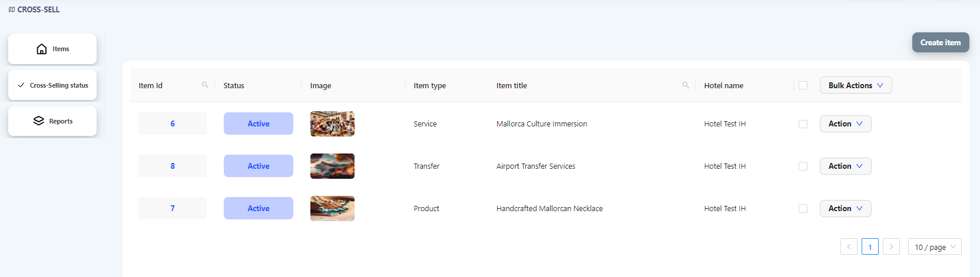Open the Bulk Actions dropdown
This screenshot has width=980, height=277.
click(x=856, y=85)
